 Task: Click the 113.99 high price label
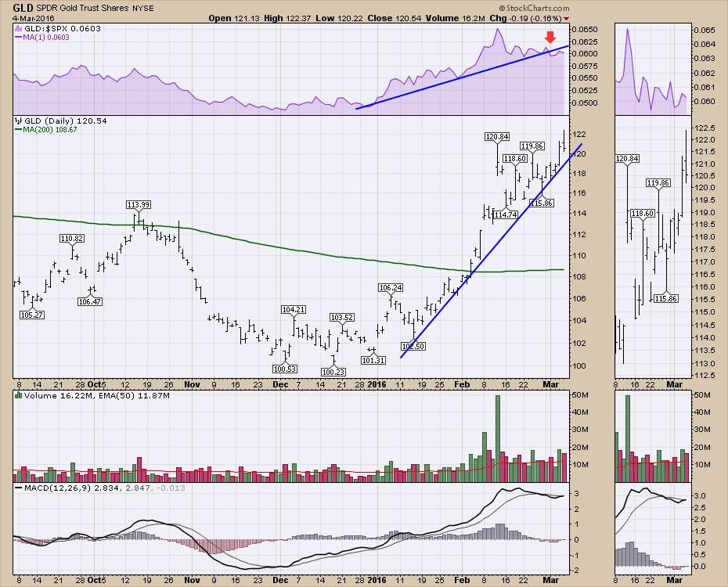click(x=139, y=204)
